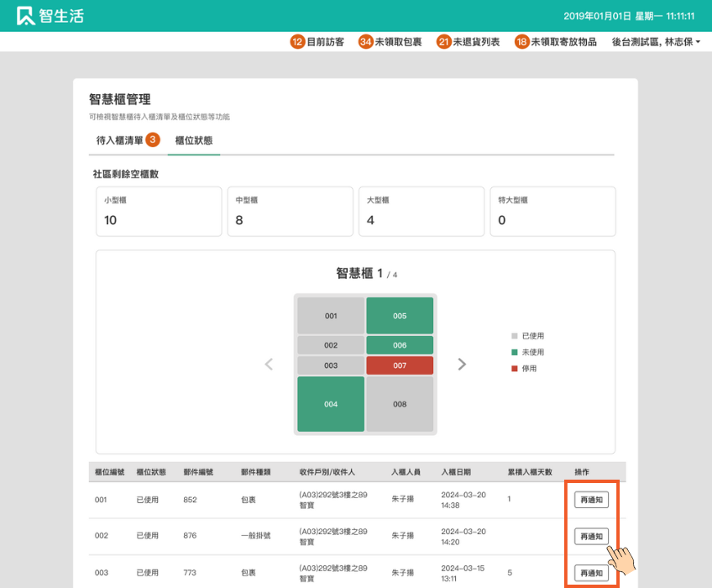Click the red 停用 legend swatch
Viewport: 712px width, 588px height.
click(515, 368)
